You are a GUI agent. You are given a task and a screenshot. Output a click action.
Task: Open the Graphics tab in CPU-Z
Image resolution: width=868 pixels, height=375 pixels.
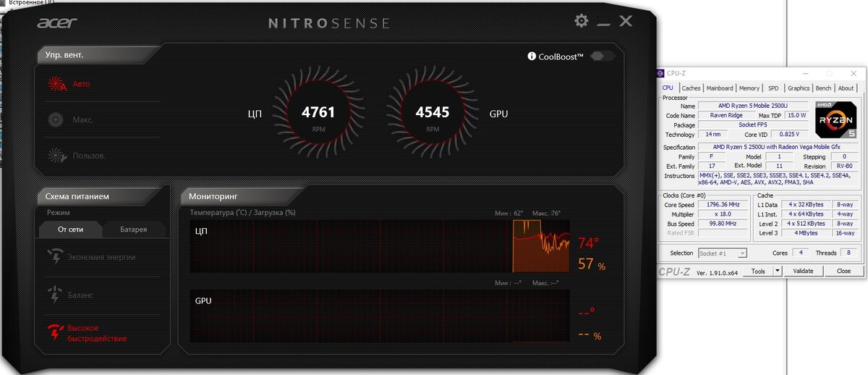click(799, 88)
